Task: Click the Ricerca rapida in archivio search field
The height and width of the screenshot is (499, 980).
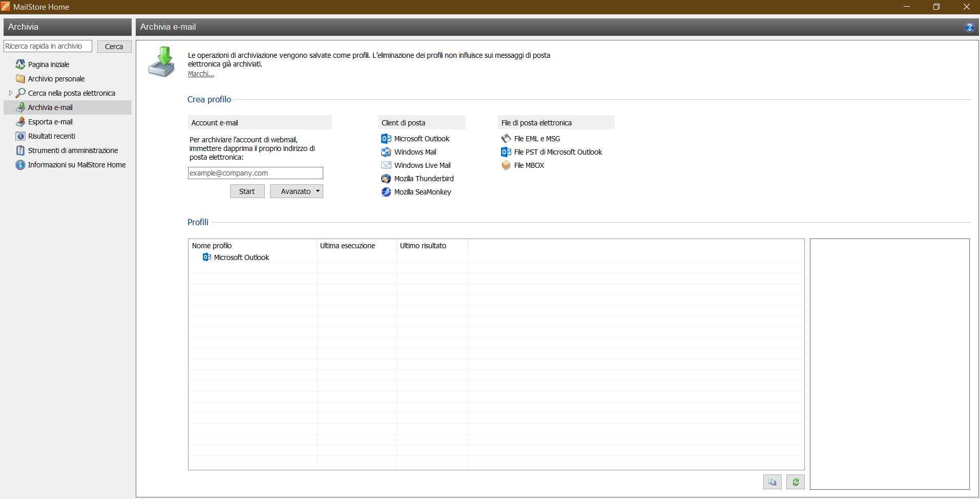Action: click(48, 46)
